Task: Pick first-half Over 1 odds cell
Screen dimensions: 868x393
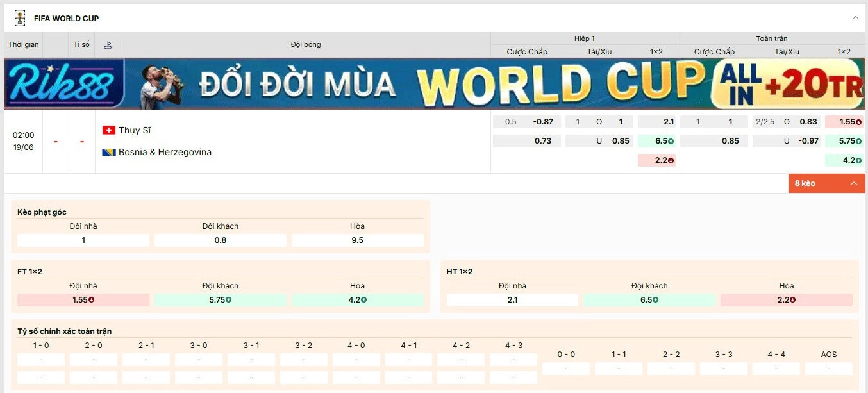Action: (x=599, y=122)
